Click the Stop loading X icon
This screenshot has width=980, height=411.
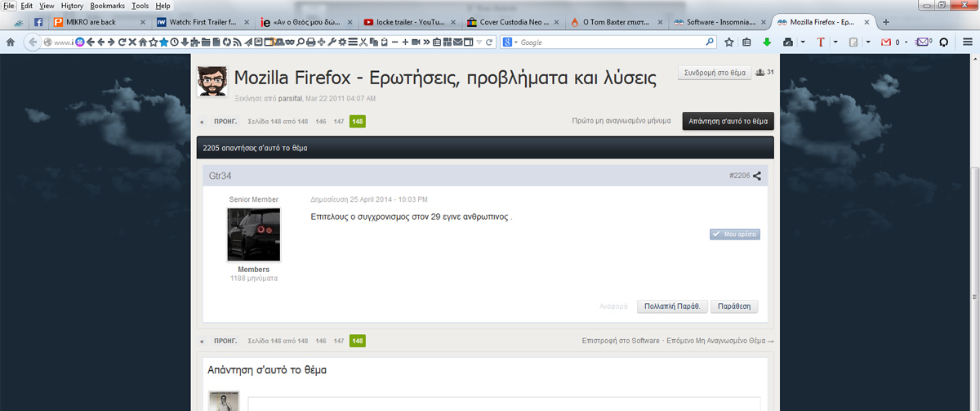pos(132,42)
